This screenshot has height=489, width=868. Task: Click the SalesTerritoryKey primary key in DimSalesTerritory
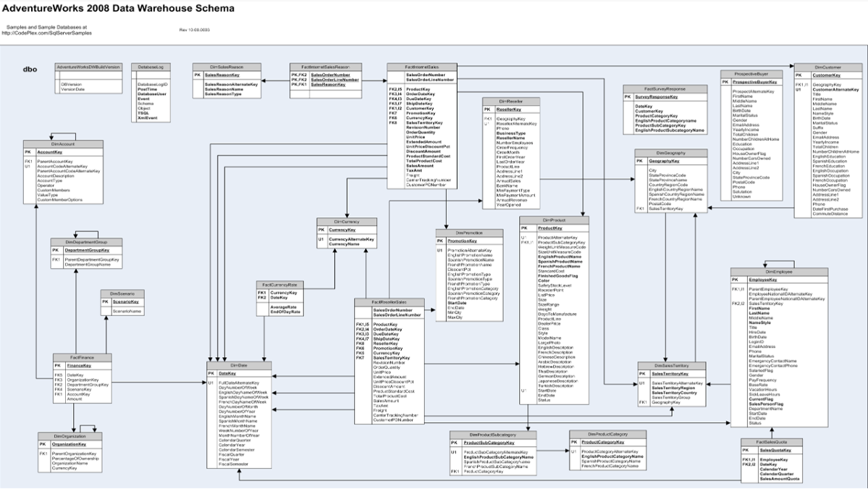tap(670, 374)
